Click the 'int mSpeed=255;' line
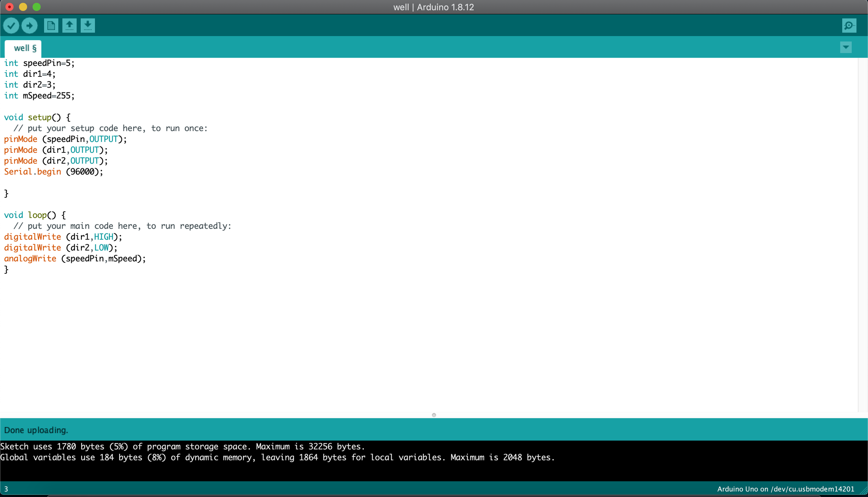 click(39, 96)
